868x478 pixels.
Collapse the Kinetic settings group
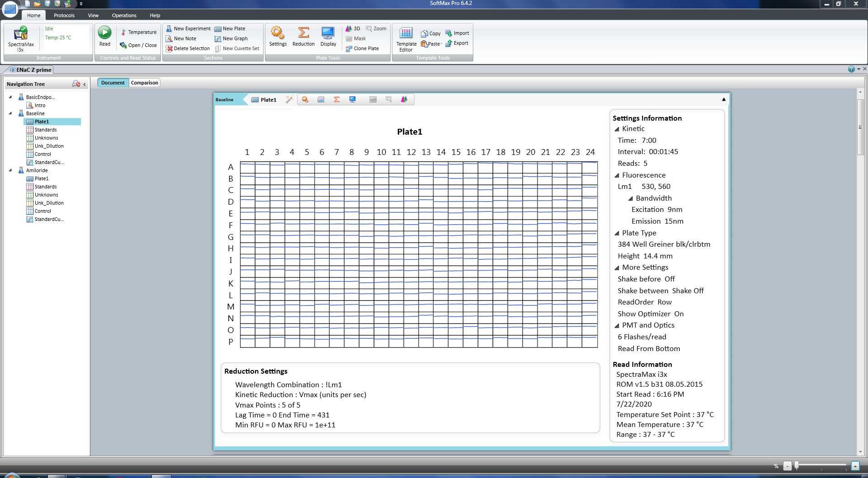coord(617,129)
